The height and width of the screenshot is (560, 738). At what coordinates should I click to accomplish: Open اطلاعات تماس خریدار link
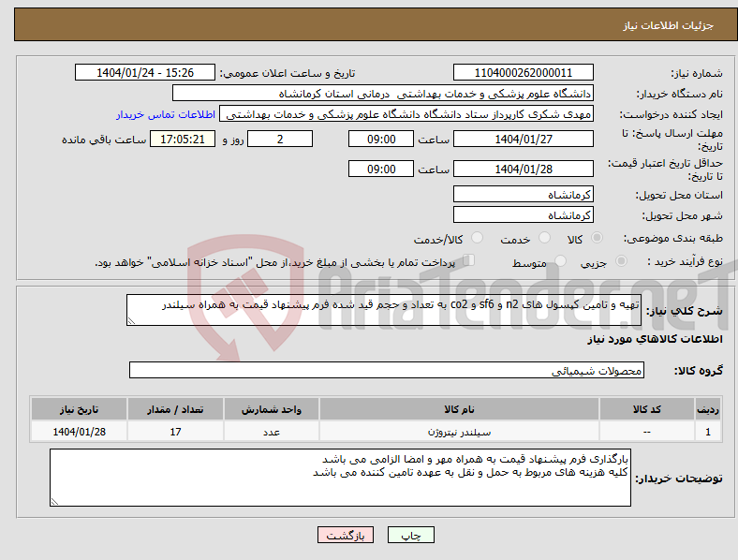(166, 114)
